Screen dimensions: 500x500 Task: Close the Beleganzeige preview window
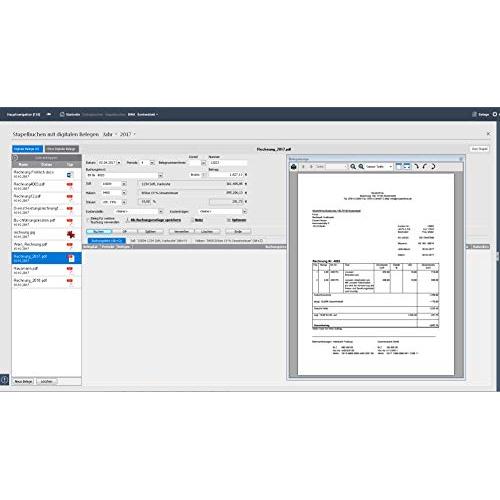[461, 159]
